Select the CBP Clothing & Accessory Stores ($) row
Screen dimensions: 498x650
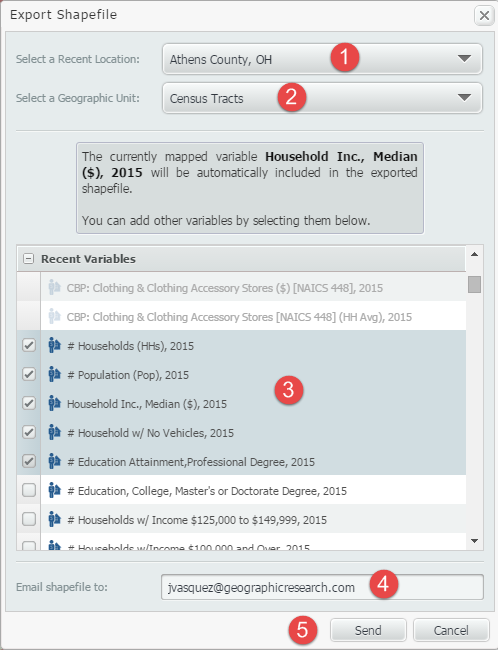point(241,287)
